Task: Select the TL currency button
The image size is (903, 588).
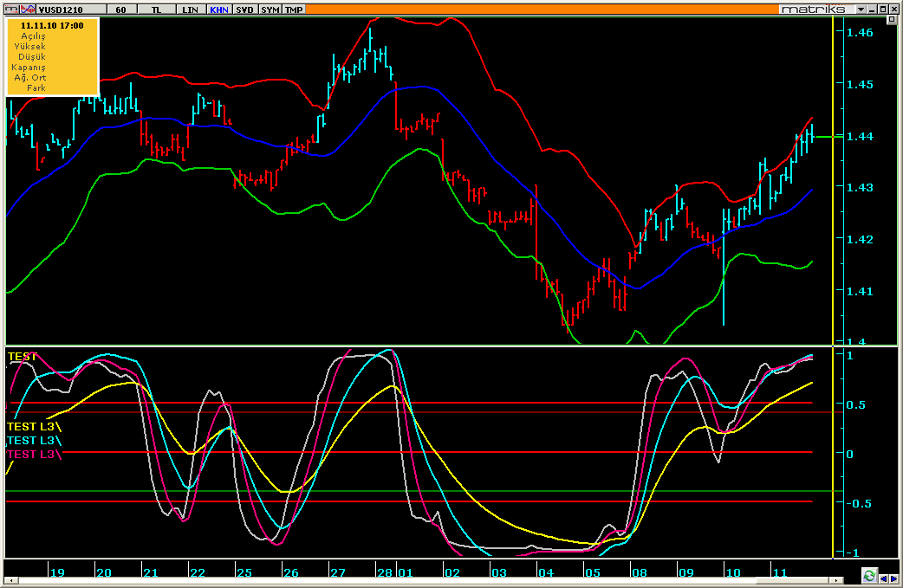Action: (x=156, y=9)
